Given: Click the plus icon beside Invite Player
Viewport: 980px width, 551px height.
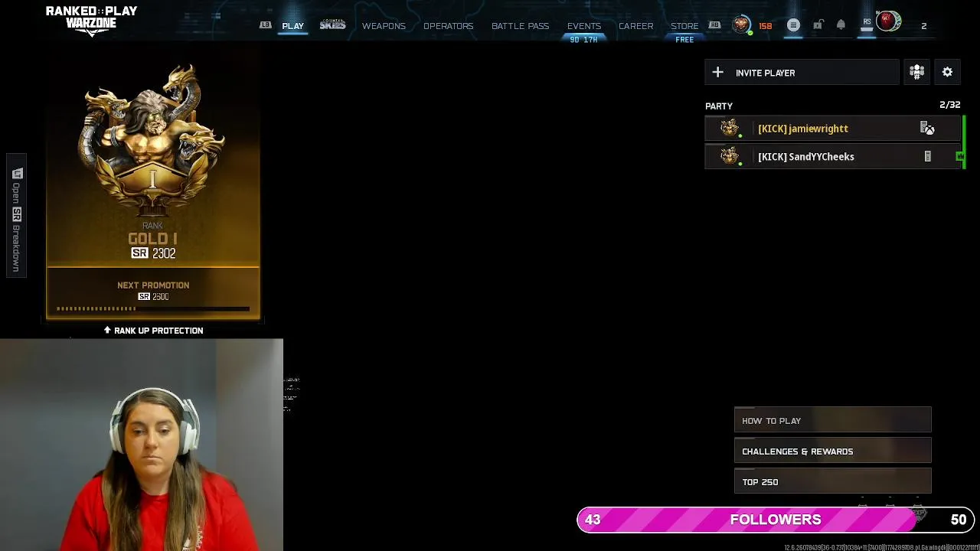Looking at the screenshot, I should (717, 73).
